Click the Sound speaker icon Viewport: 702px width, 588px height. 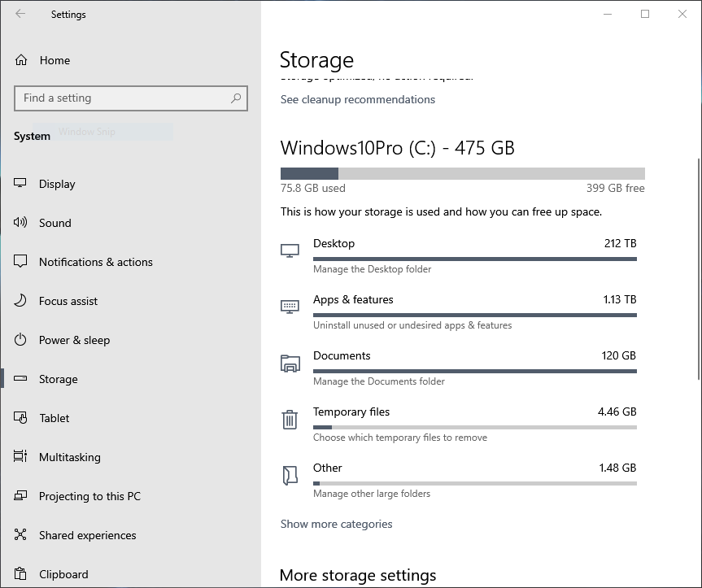(x=20, y=222)
